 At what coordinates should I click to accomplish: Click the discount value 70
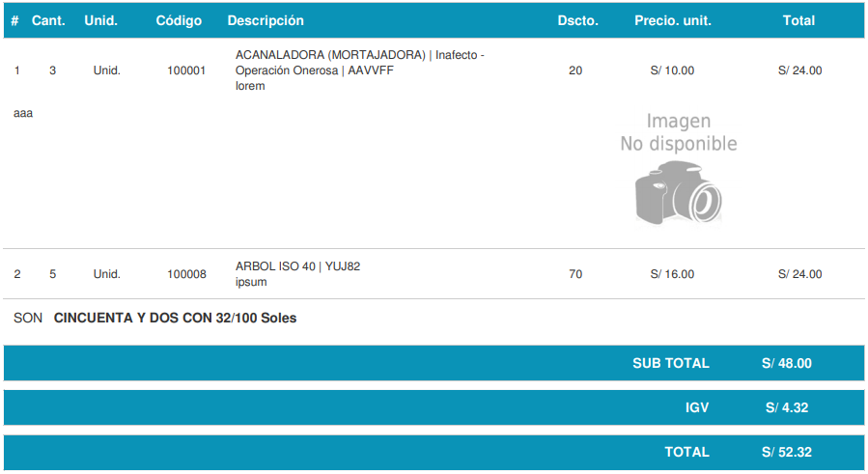pos(575,274)
